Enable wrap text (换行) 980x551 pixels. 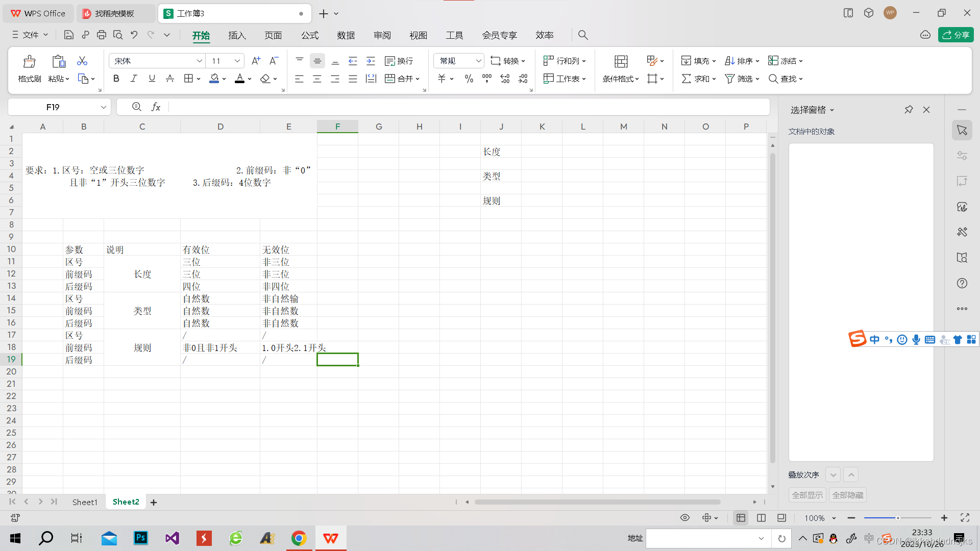399,61
